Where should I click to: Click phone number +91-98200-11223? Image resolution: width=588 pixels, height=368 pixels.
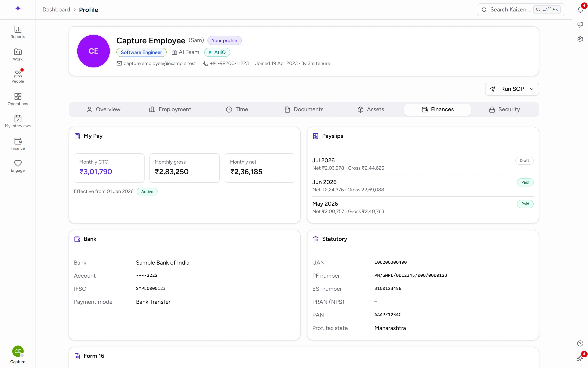[229, 63]
